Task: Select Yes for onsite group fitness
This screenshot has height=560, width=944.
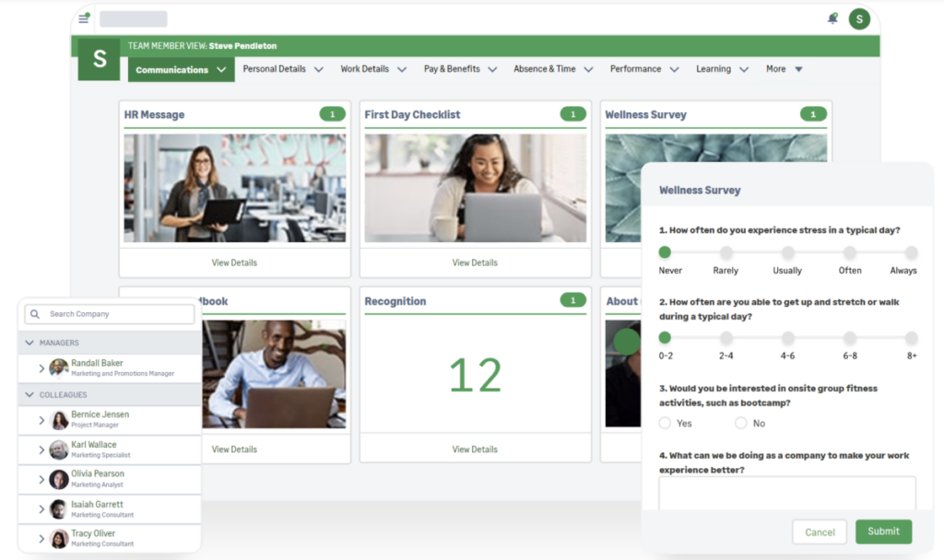Action: pyautogui.click(x=665, y=423)
